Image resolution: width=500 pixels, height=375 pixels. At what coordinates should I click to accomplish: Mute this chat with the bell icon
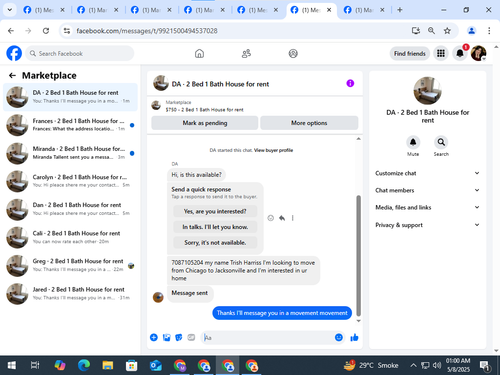point(413,142)
